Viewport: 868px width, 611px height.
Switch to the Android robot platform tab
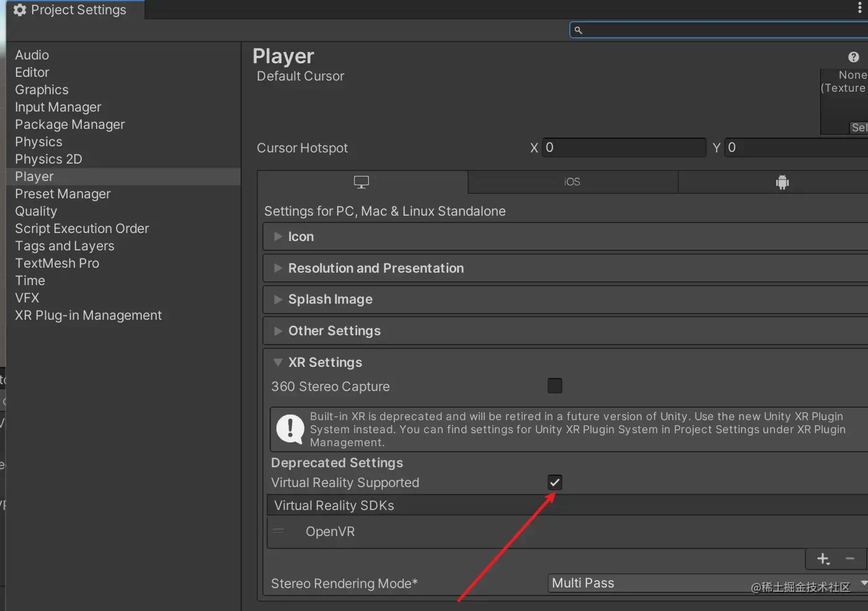coord(782,182)
